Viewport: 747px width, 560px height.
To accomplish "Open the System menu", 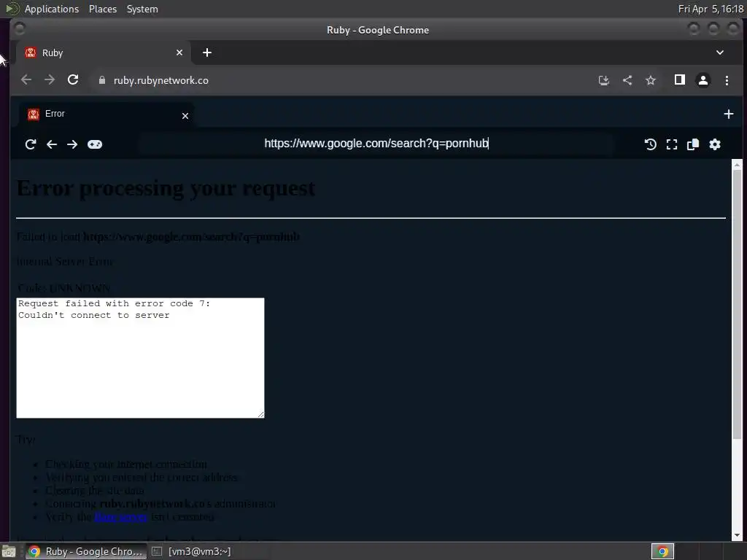I will 142,9.
